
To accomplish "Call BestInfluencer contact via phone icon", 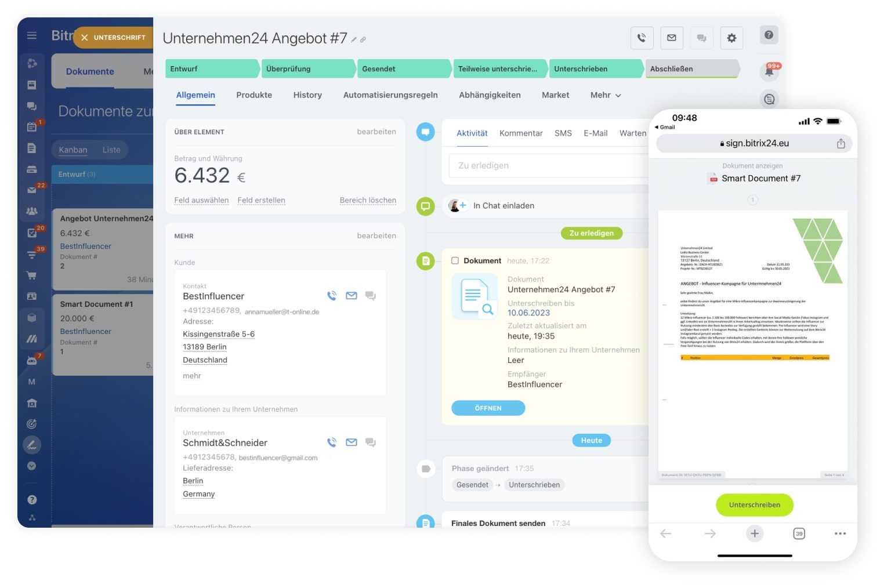I will tap(332, 296).
